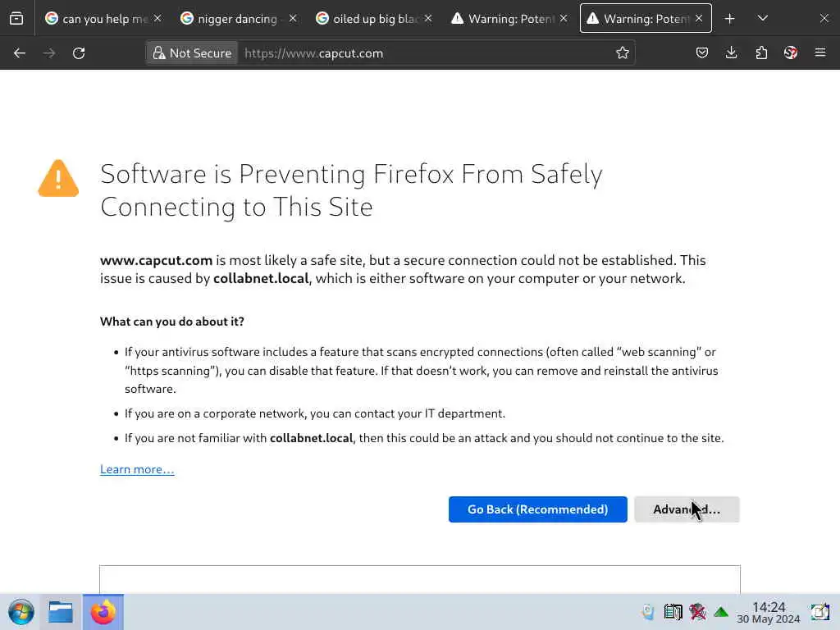Expand the Advanced… options
This screenshot has height=630, width=840.
[687, 509]
